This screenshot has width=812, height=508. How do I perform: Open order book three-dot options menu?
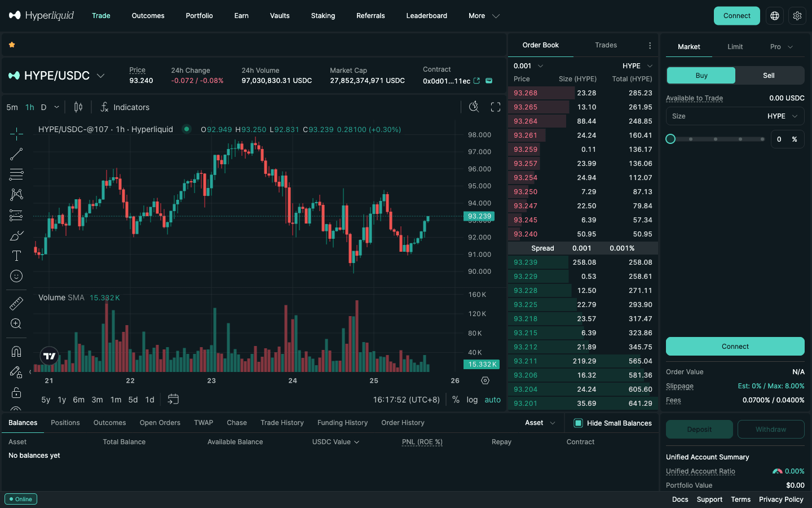(x=650, y=46)
